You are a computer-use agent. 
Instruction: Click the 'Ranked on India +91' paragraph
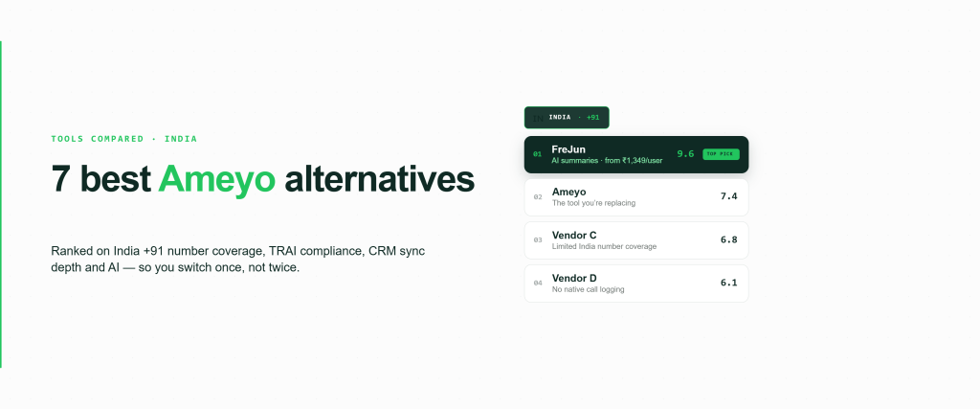pos(238,259)
